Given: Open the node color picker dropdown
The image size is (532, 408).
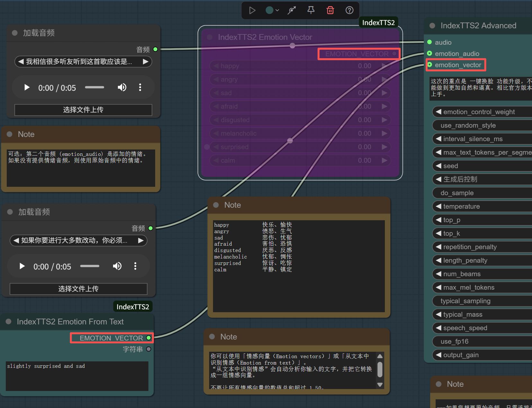Looking at the screenshot, I should point(272,11).
